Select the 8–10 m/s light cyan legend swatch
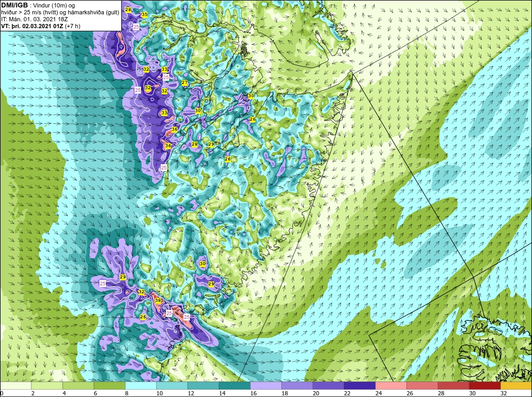The height and width of the screenshot is (397, 532). [141, 386]
